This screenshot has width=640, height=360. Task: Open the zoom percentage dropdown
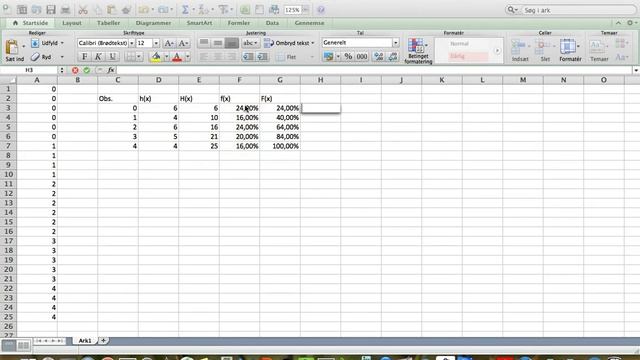tap(305, 10)
